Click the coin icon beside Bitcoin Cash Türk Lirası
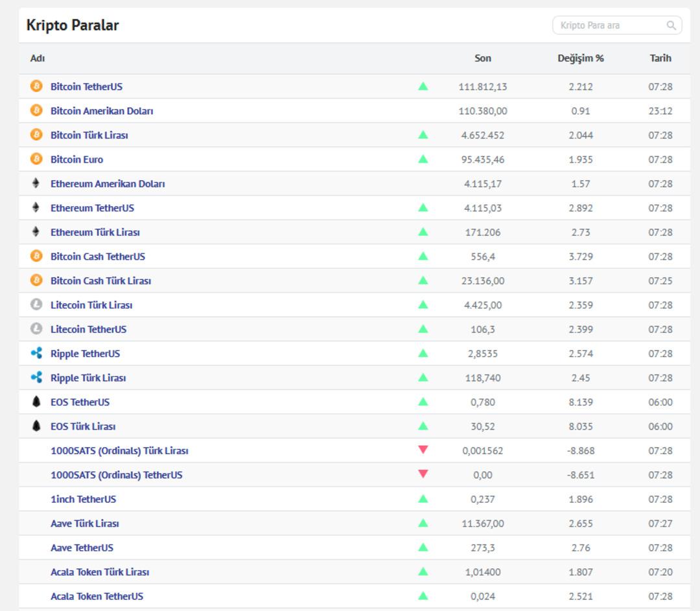Screen dimensions: 700x611 [x=36, y=281]
